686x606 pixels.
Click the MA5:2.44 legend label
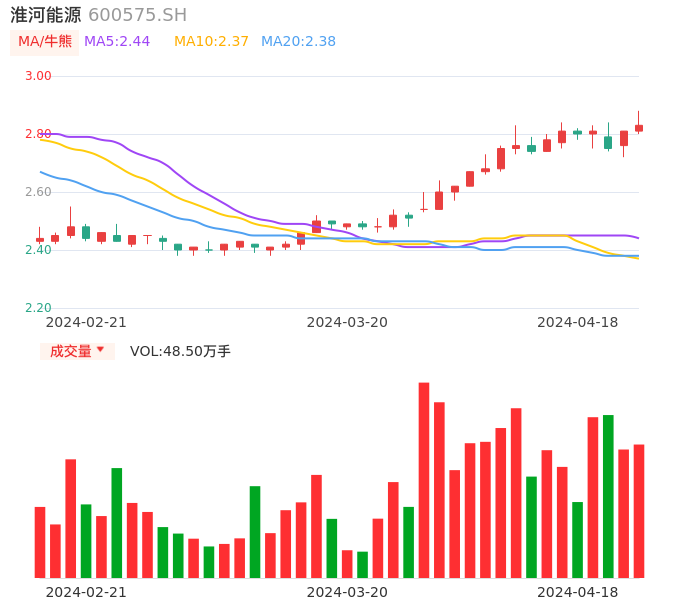click(x=117, y=42)
